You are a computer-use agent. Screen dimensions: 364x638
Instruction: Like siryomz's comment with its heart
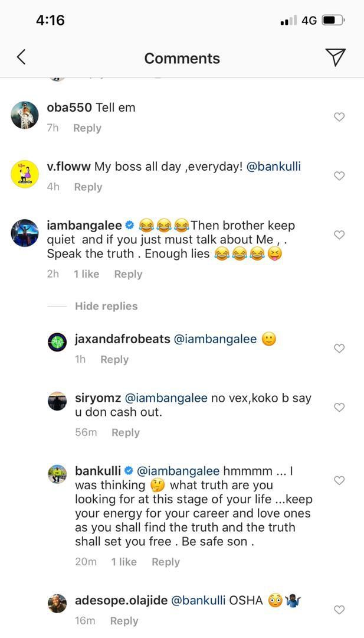[339, 407]
